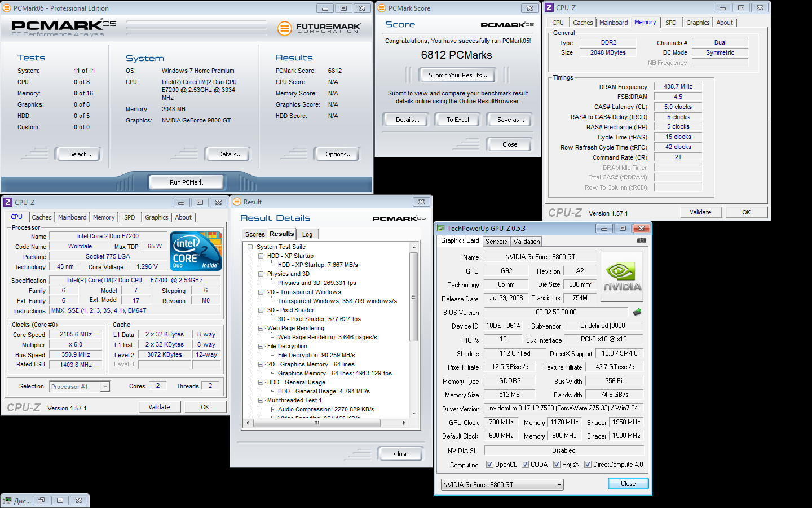Image resolution: width=812 pixels, height=508 pixels.
Task: Click the Save as... button
Action: pyautogui.click(x=511, y=120)
